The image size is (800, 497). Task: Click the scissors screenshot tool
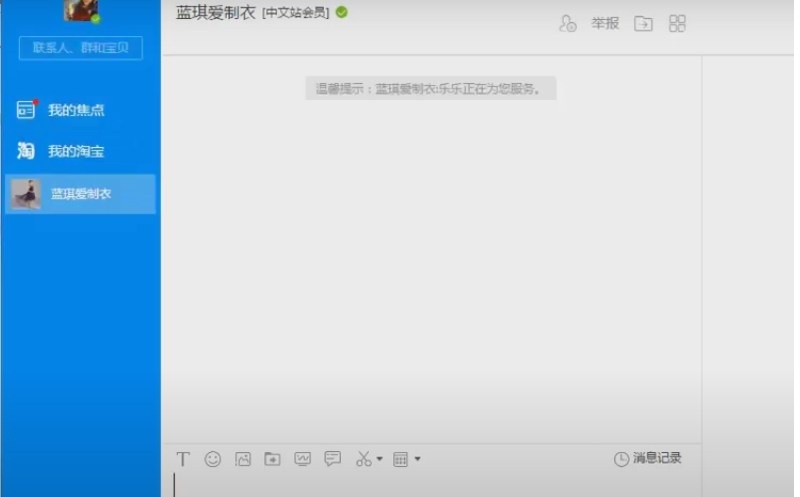click(x=363, y=459)
